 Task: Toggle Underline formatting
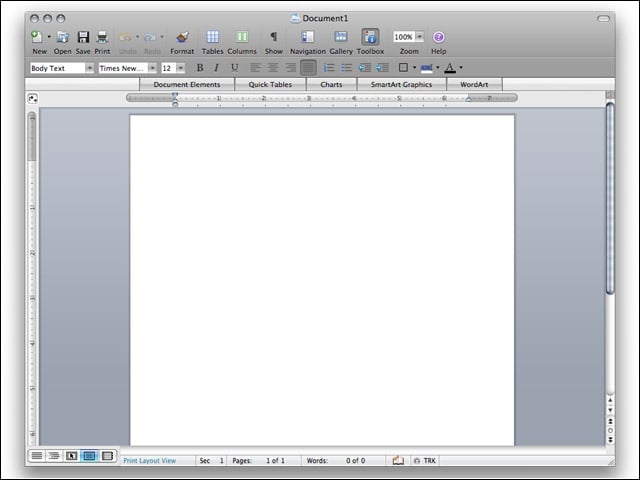coord(235,68)
